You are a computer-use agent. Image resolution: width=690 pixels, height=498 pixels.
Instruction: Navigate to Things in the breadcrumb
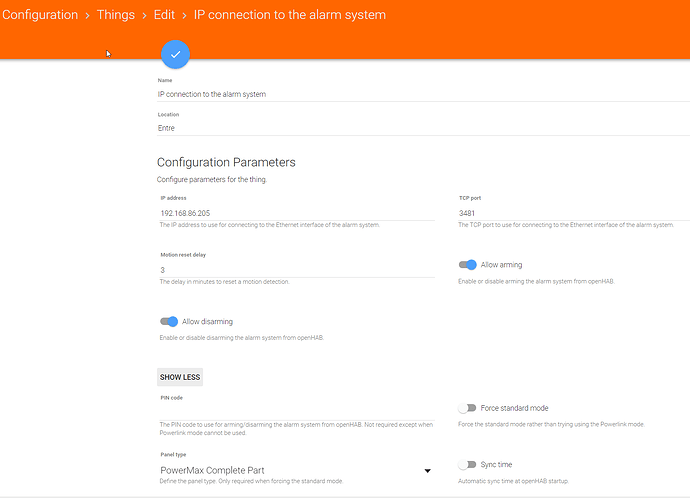(x=116, y=15)
